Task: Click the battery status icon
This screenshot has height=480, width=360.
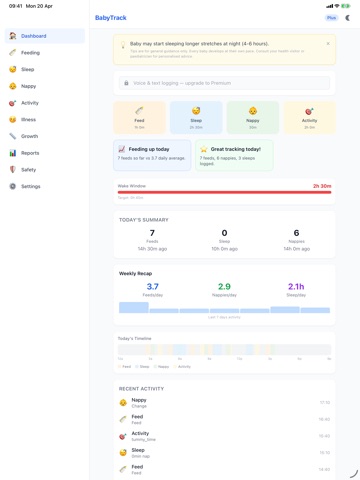Action: (x=346, y=6)
